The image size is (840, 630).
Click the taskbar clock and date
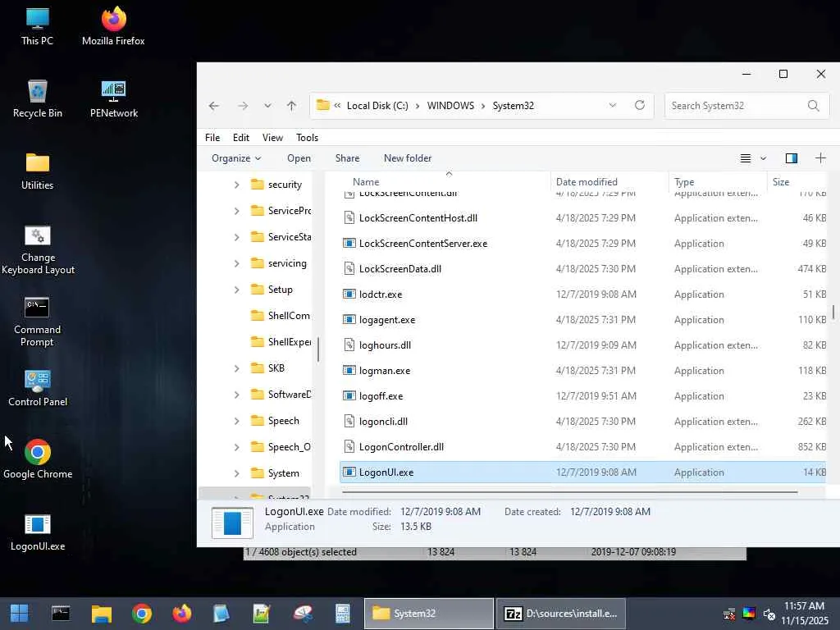[x=804, y=614]
